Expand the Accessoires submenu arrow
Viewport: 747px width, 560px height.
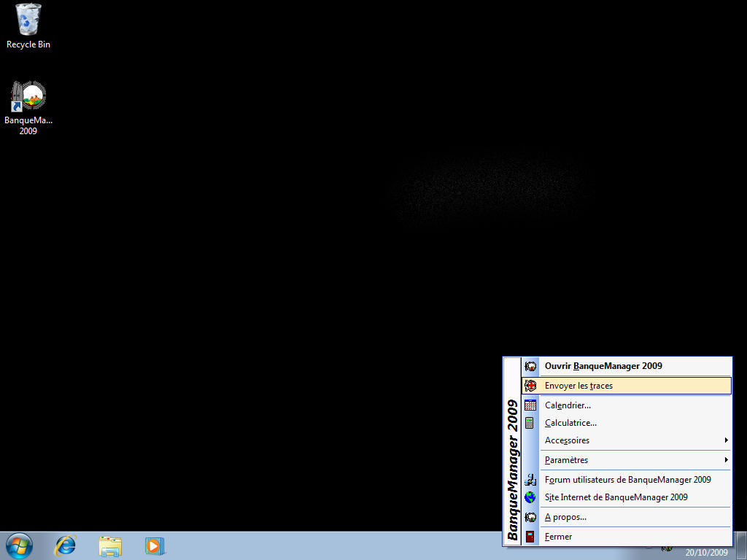(726, 440)
